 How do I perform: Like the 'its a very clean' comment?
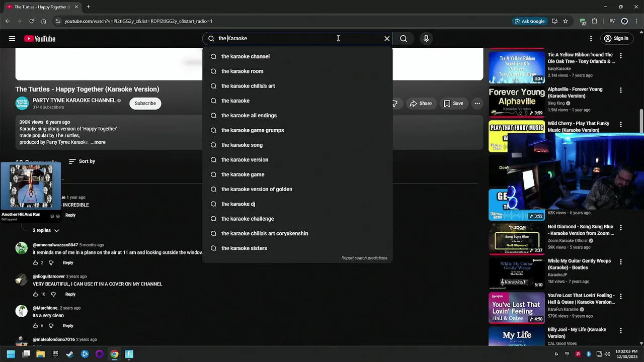point(35,326)
